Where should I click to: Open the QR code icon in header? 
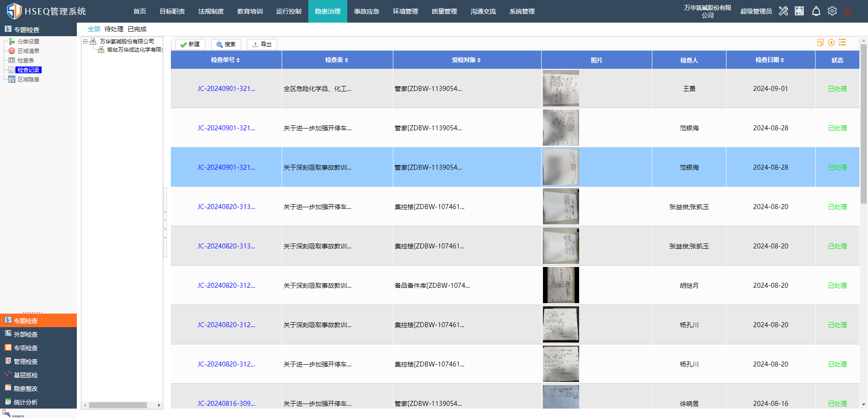799,11
